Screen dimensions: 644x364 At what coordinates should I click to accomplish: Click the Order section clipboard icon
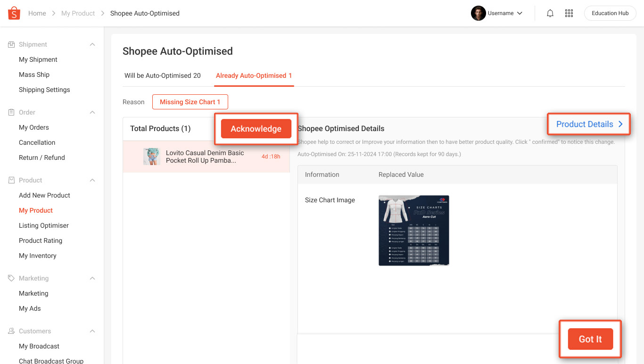11,112
